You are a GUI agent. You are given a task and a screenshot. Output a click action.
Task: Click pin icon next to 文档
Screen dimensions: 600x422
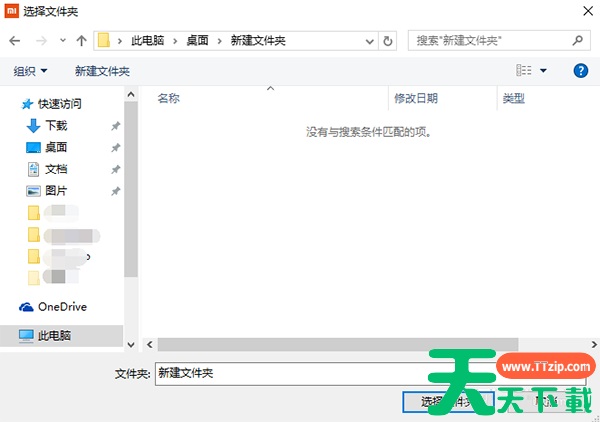[x=116, y=169]
